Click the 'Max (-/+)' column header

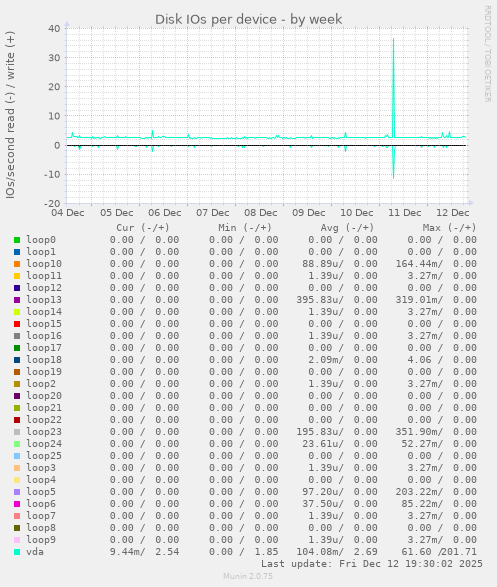click(449, 228)
